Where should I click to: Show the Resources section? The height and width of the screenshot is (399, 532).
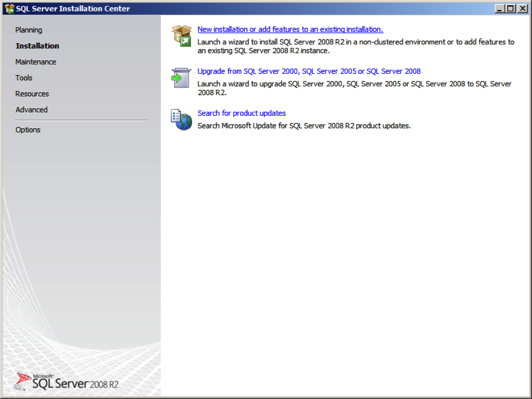pos(32,93)
